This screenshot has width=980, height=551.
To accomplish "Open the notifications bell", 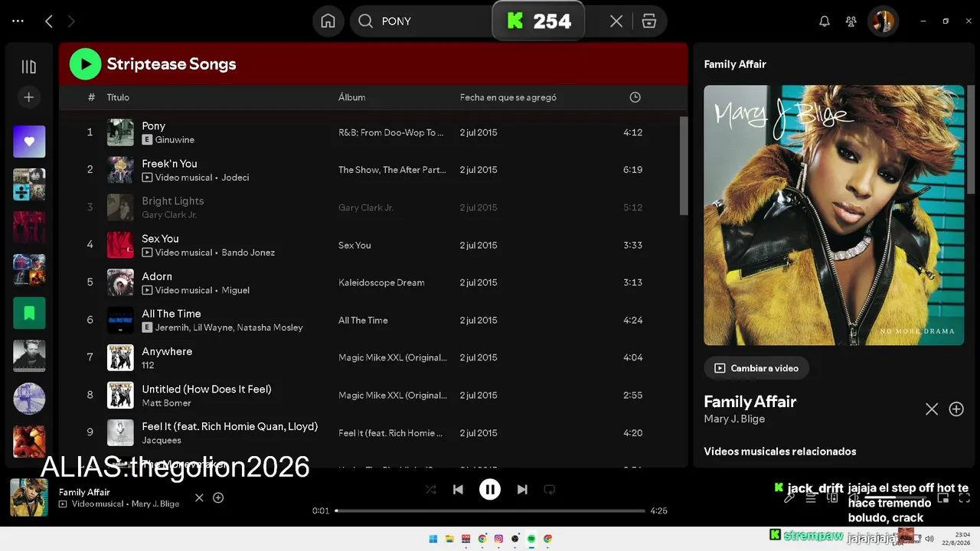I will (825, 21).
